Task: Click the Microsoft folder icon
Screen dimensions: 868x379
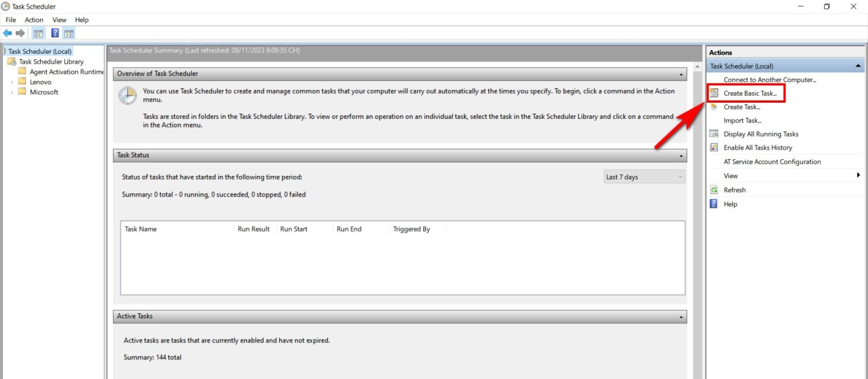Action: (22, 91)
